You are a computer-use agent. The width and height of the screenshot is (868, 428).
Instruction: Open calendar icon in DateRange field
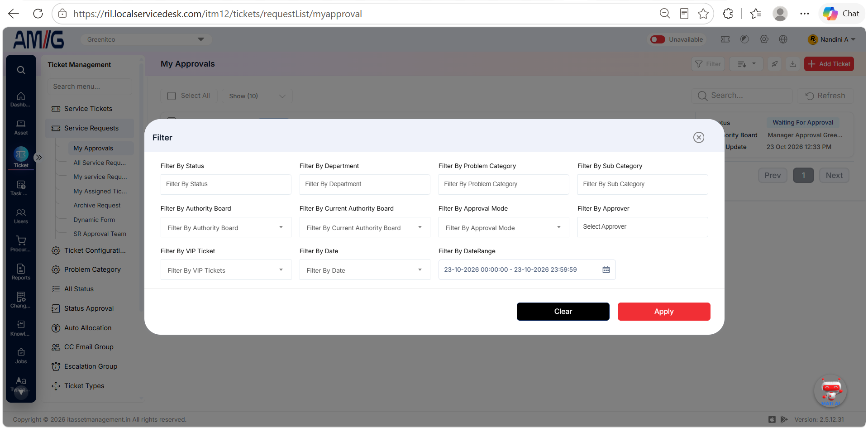coord(606,270)
